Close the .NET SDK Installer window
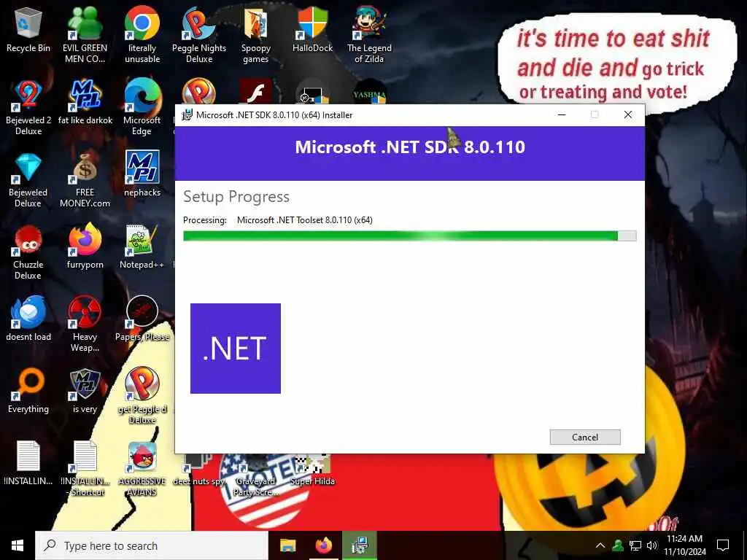The width and height of the screenshot is (747, 560). click(x=628, y=114)
